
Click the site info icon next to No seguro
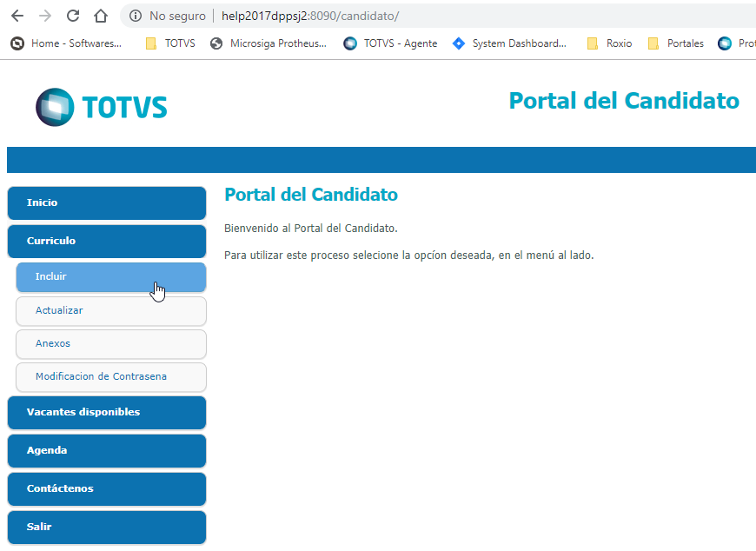pyautogui.click(x=136, y=16)
